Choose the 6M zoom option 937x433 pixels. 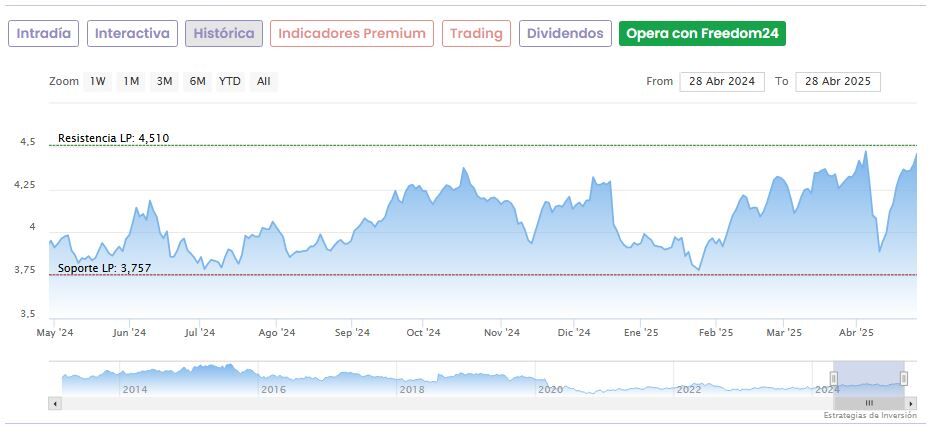[197, 82]
